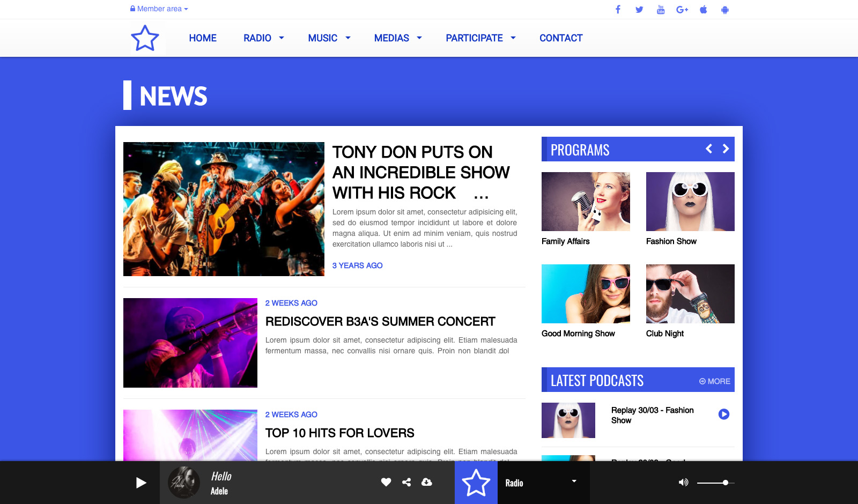
Task: Click the YouTube icon in header
Action: pos(661,10)
